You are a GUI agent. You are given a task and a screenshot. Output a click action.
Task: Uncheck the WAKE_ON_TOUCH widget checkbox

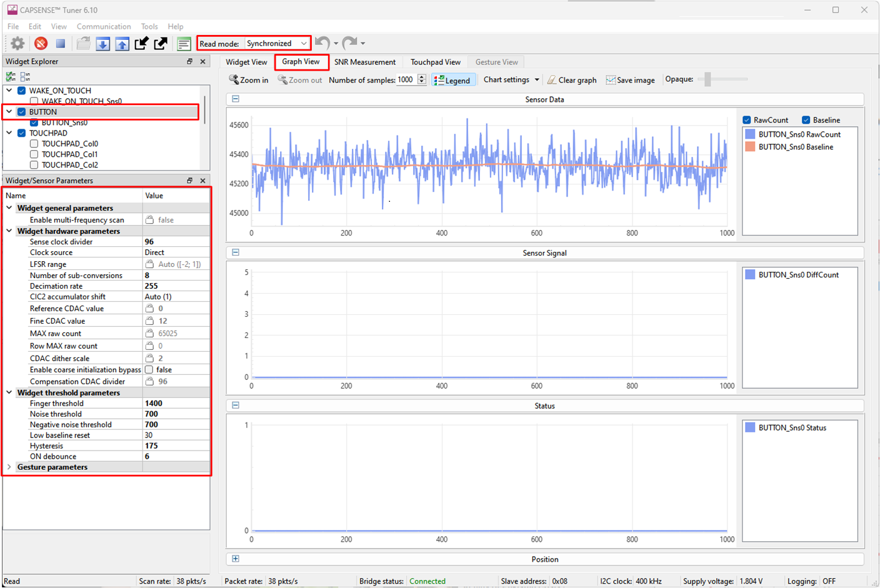[x=22, y=91]
